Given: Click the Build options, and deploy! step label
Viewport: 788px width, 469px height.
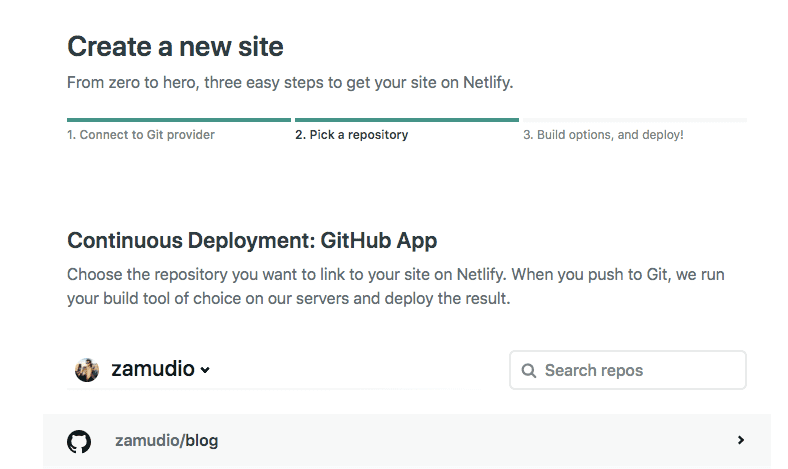Looking at the screenshot, I should click(x=603, y=134).
